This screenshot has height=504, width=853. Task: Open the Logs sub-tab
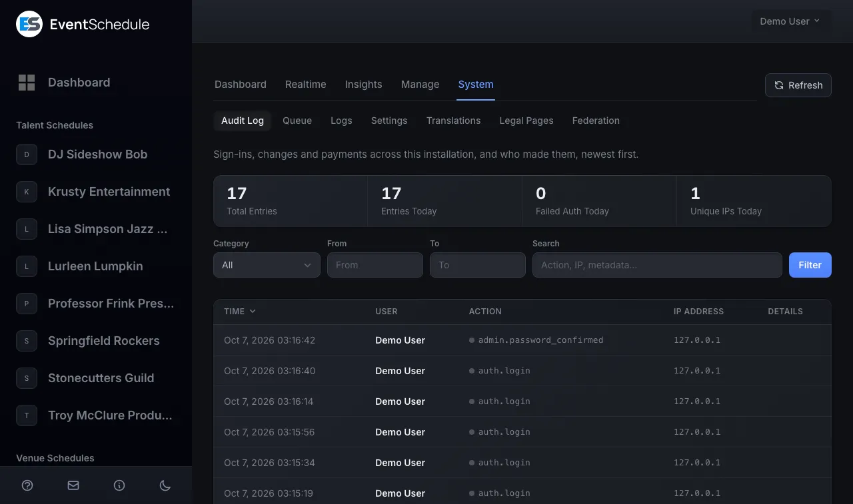341,121
